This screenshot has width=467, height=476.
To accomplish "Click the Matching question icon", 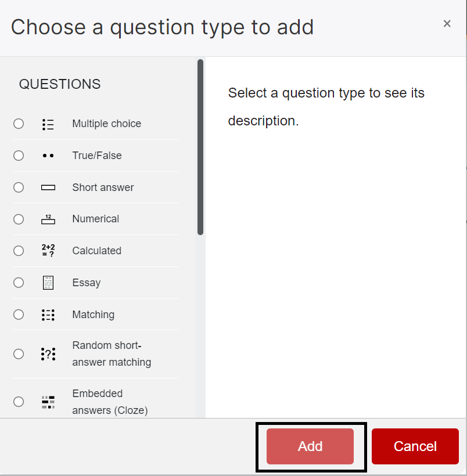I will 48,315.
